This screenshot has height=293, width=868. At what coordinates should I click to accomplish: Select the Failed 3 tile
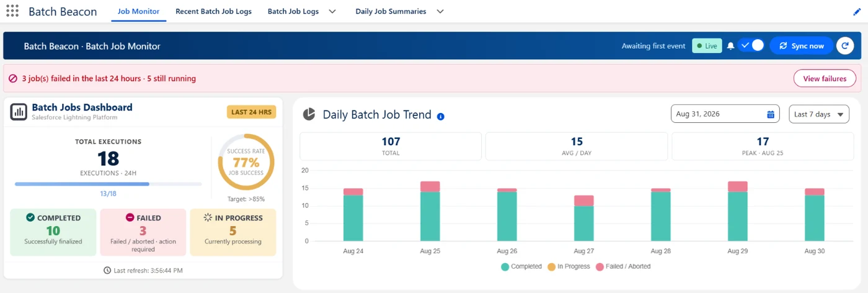click(x=143, y=232)
